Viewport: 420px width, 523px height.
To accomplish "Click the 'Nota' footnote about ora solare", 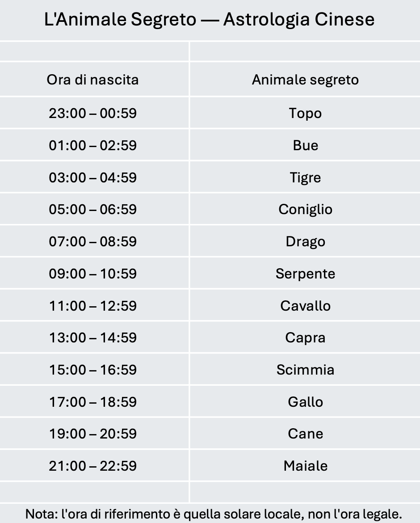I will tap(213, 514).
